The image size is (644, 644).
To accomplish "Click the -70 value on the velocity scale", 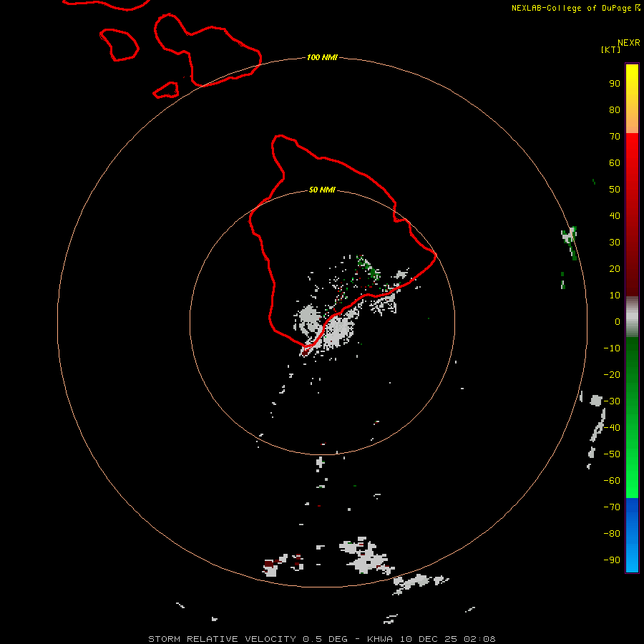I will pyautogui.click(x=612, y=507).
